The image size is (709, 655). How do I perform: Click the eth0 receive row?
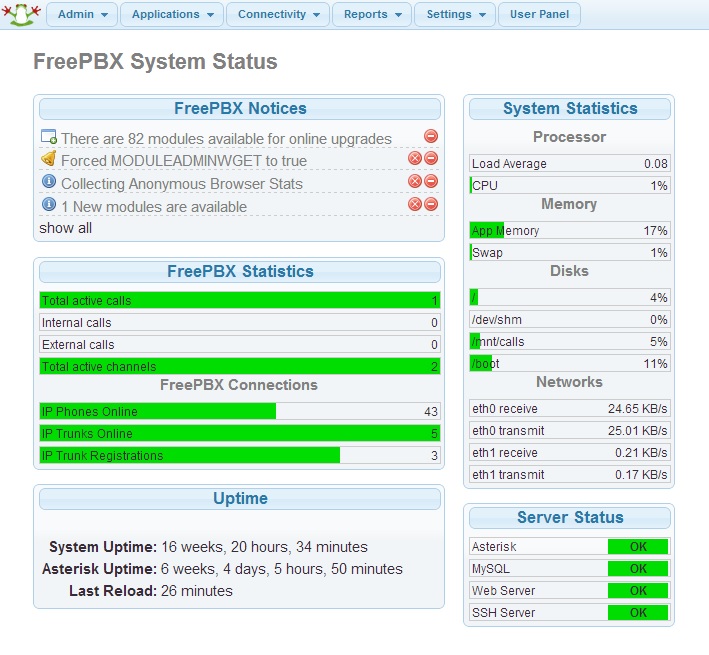570,409
